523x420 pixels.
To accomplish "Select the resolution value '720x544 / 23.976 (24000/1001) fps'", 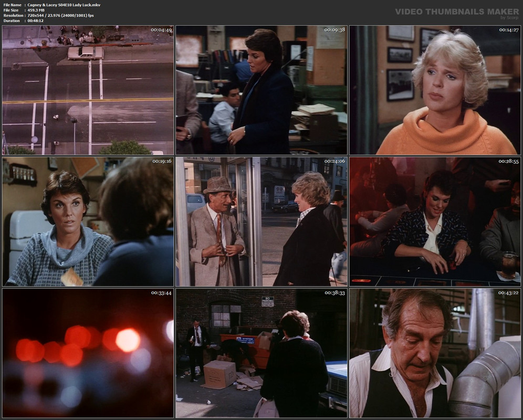I will pos(60,15).
